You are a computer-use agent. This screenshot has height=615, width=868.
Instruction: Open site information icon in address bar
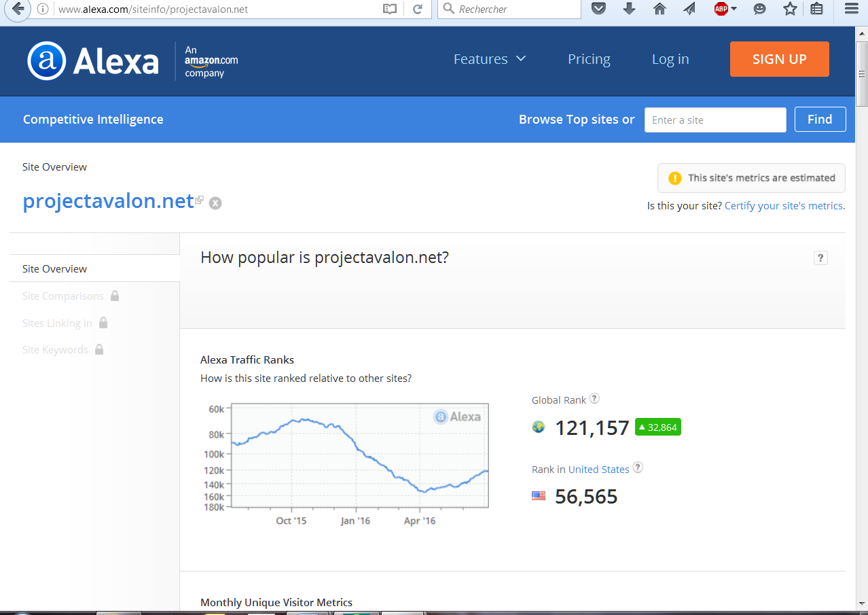(42, 9)
